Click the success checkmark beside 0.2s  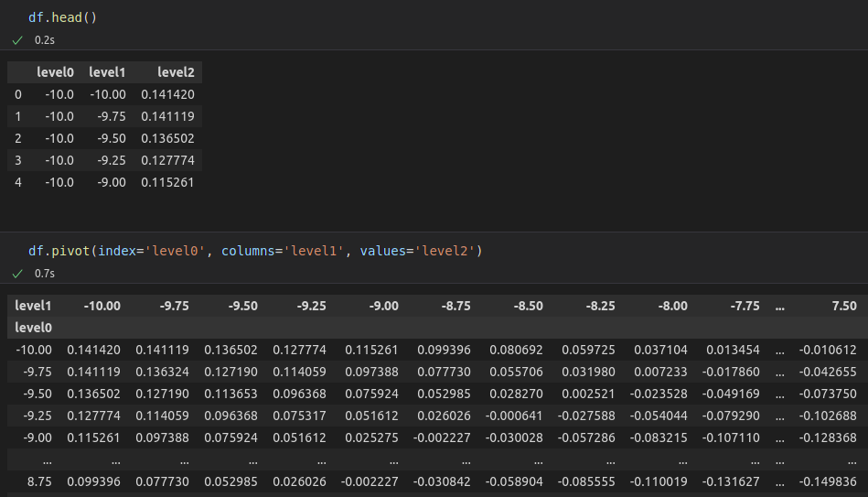click(x=17, y=40)
